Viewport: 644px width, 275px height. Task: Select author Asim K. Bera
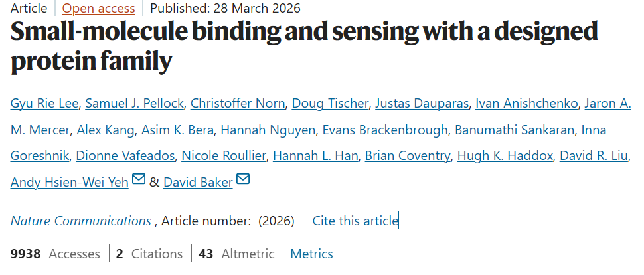tap(175, 130)
